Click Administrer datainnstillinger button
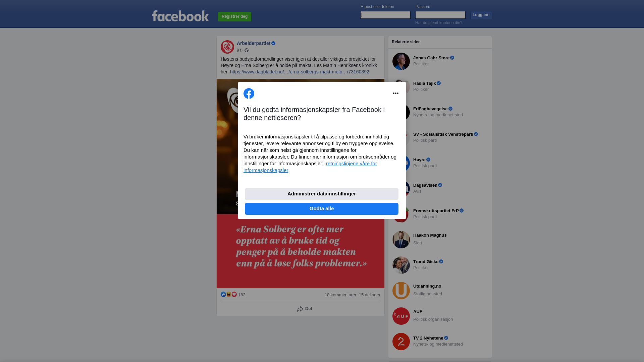 pyautogui.click(x=322, y=194)
